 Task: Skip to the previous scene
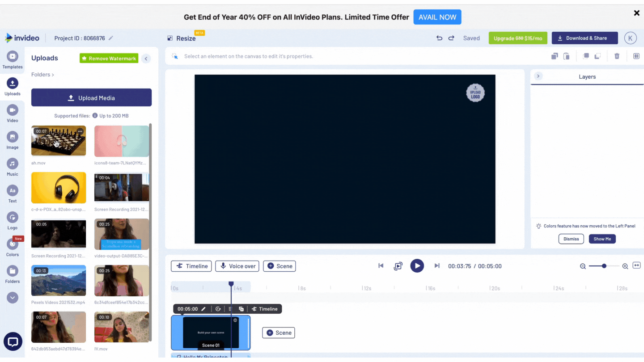point(381,266)
